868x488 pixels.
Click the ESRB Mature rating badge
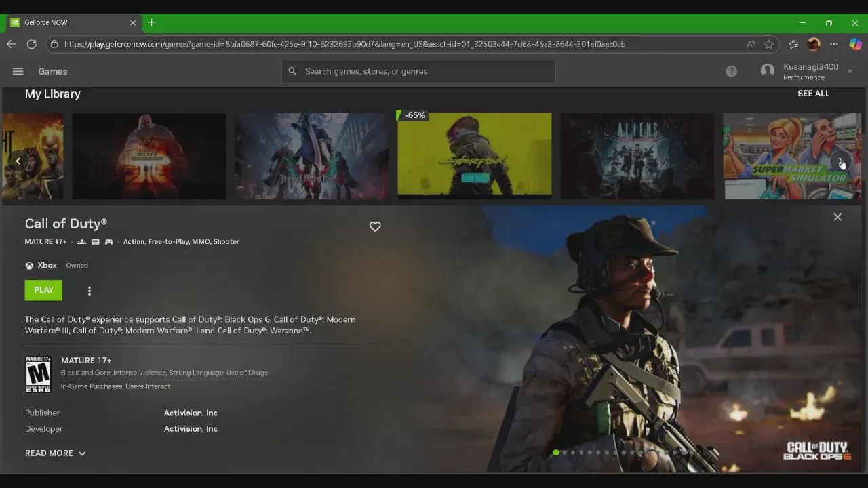coord(38,374)
